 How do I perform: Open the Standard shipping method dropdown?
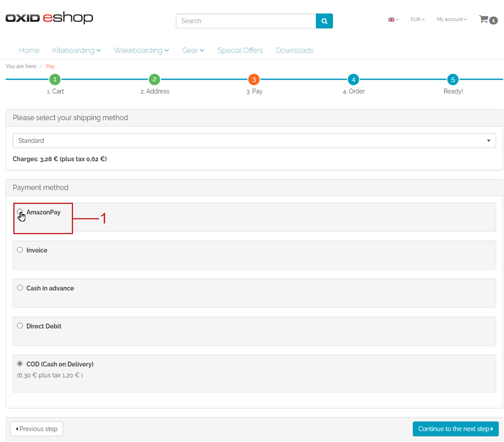pos(254,141)
